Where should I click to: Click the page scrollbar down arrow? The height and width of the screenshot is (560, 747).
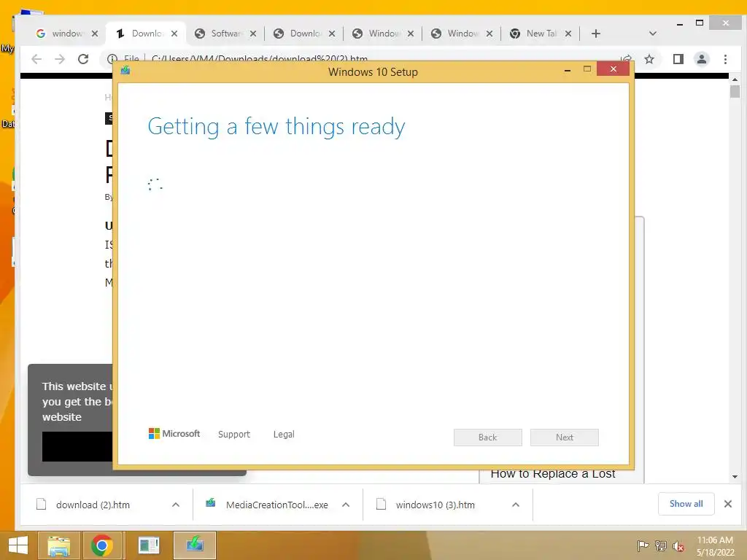click(x=735, y=477)
